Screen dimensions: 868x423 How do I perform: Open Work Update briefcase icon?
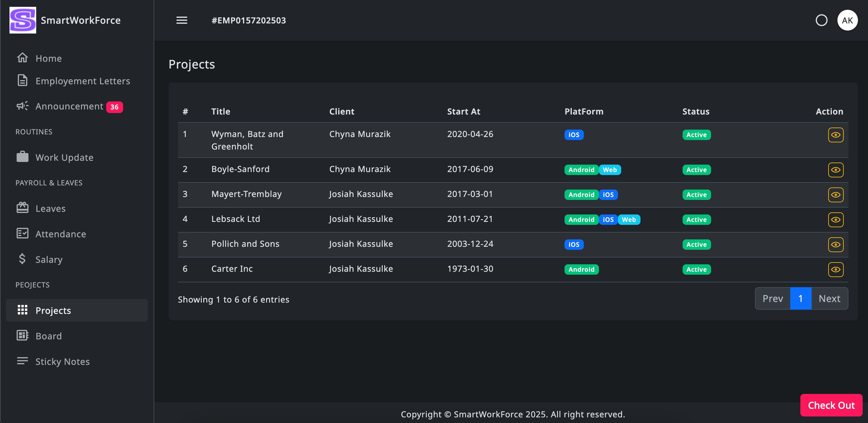[22, 157]
